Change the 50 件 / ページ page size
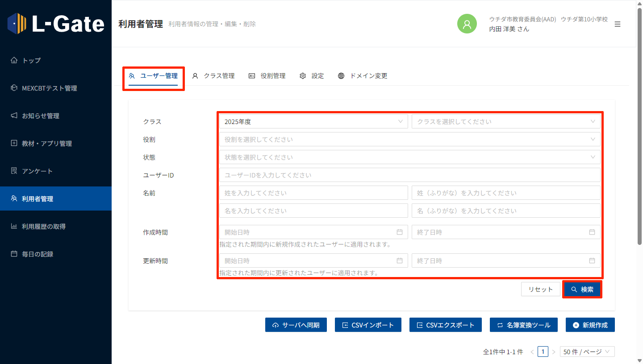 coord(587,352)
